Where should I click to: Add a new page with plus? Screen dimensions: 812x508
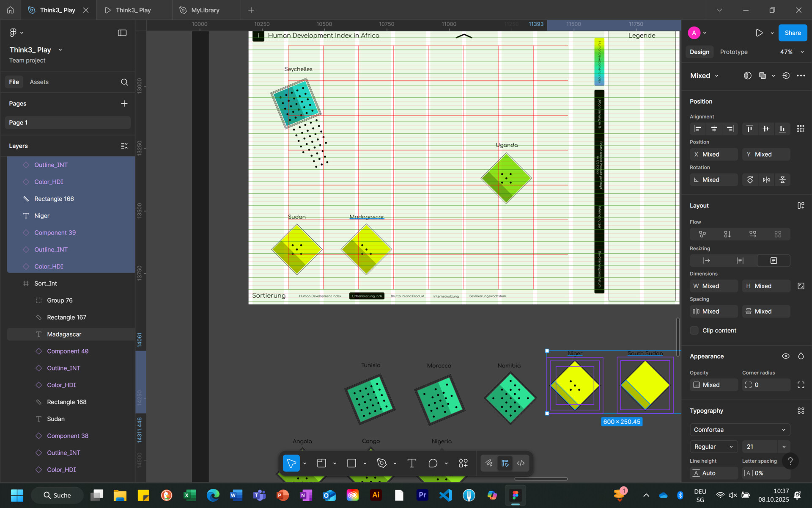point(124,104)
